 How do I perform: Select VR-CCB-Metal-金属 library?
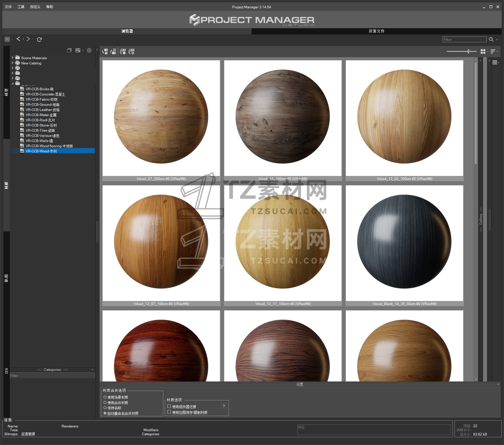pos(41,115)
